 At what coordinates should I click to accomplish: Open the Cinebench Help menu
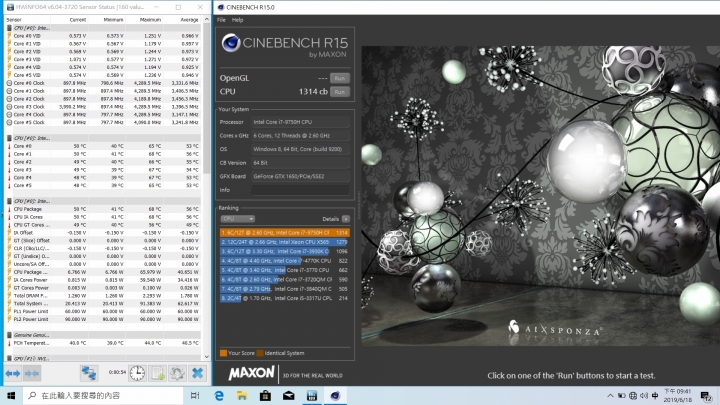pos(237,20)
